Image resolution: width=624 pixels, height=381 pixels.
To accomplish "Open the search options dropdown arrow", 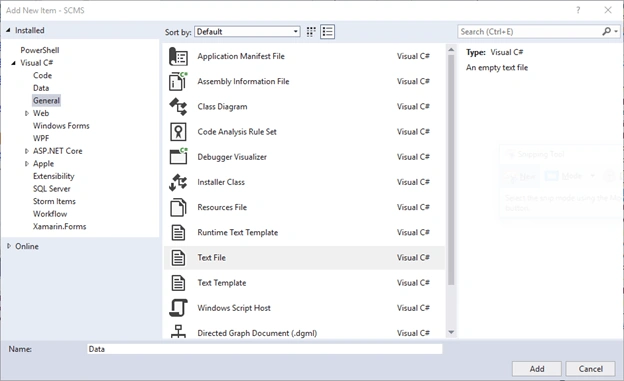I will 616,31.
